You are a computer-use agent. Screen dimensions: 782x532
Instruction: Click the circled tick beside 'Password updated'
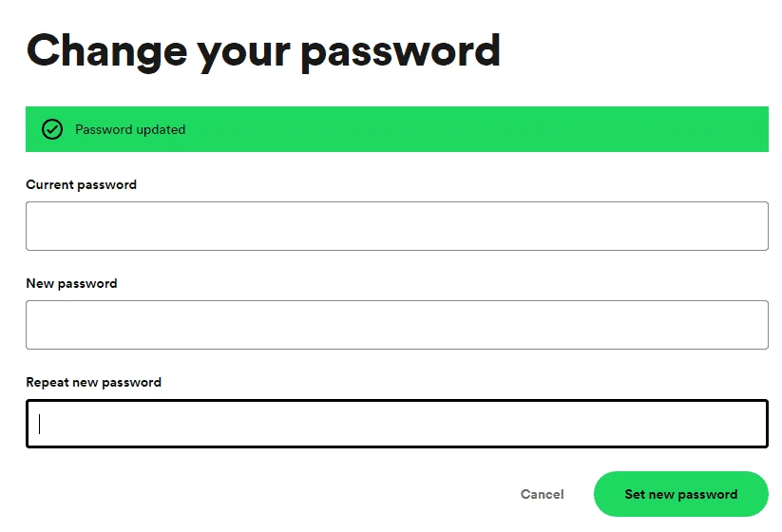tap(52, 129)
